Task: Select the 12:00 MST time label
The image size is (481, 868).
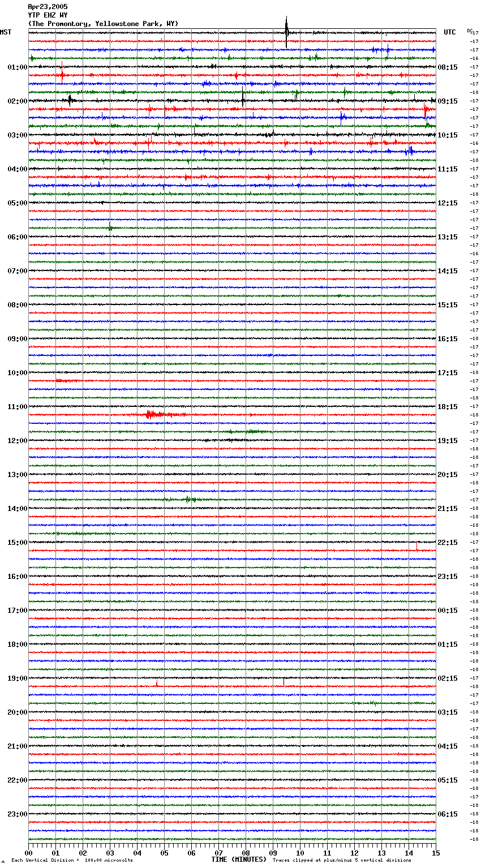Action: [x=18, y=441]
